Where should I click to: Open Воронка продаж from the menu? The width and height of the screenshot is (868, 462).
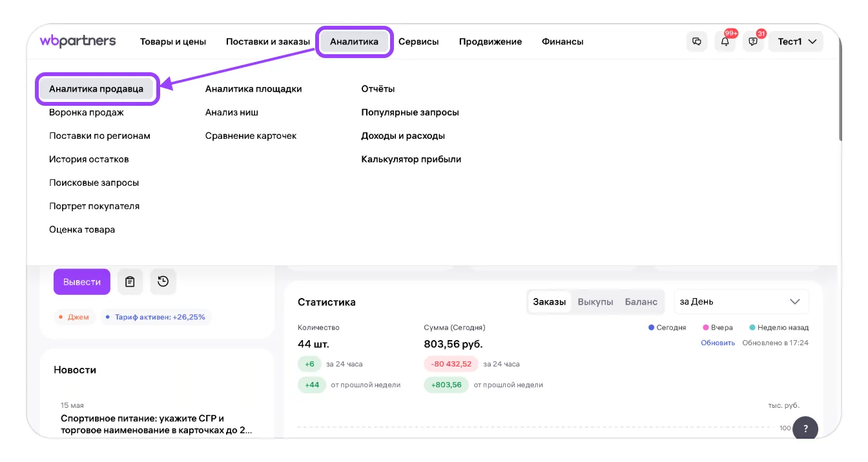87,112
